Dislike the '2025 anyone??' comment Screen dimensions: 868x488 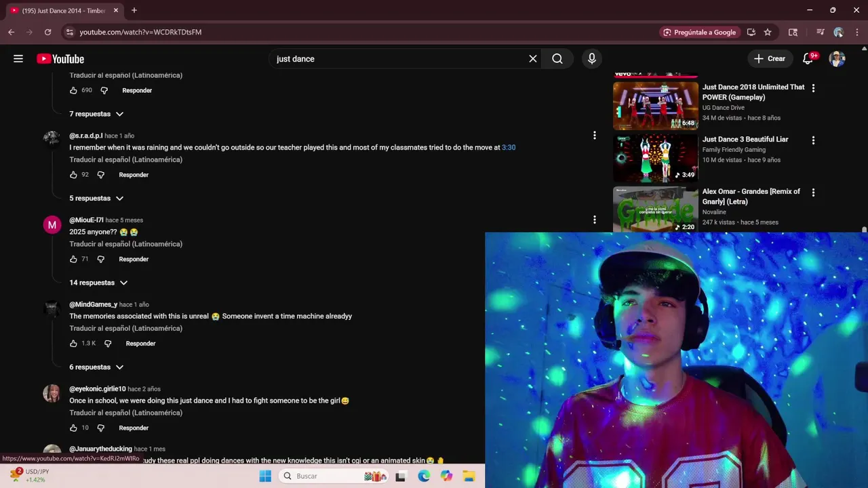pos(101,259)
